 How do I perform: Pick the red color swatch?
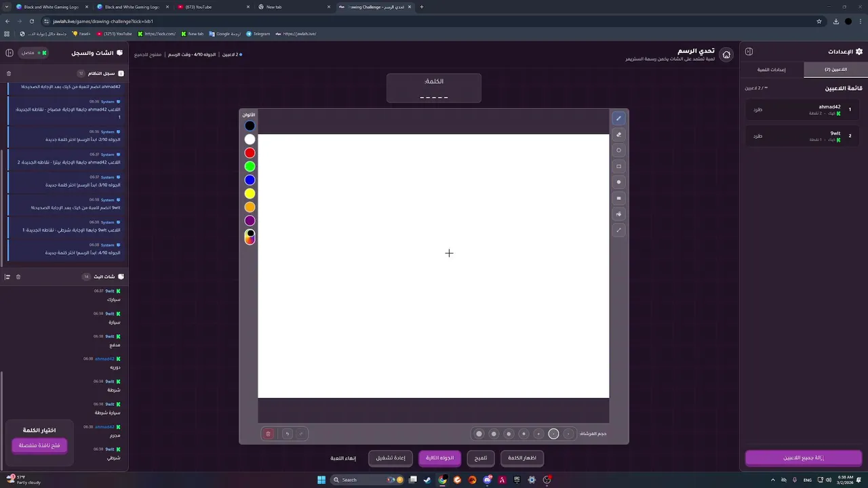coord(250,152)
